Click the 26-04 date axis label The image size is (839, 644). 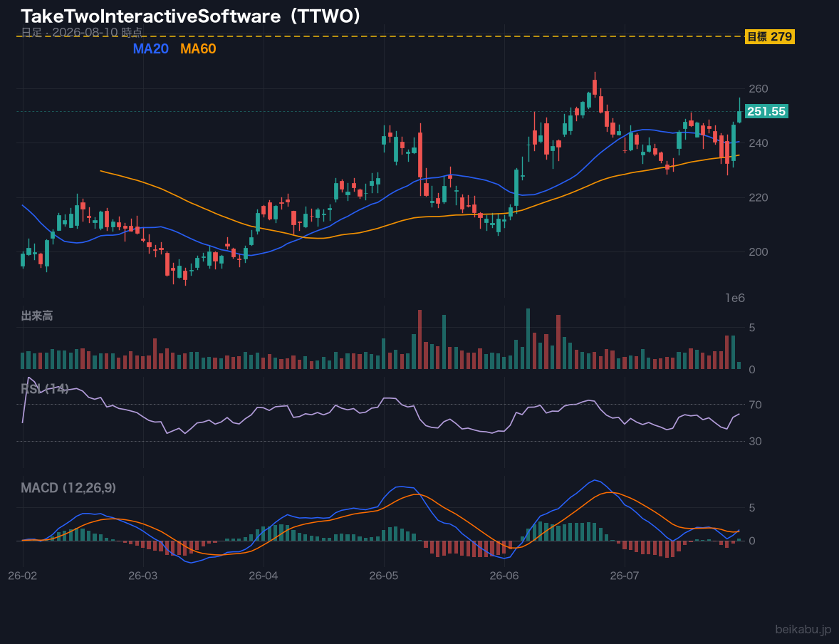[x=264, y=576]
